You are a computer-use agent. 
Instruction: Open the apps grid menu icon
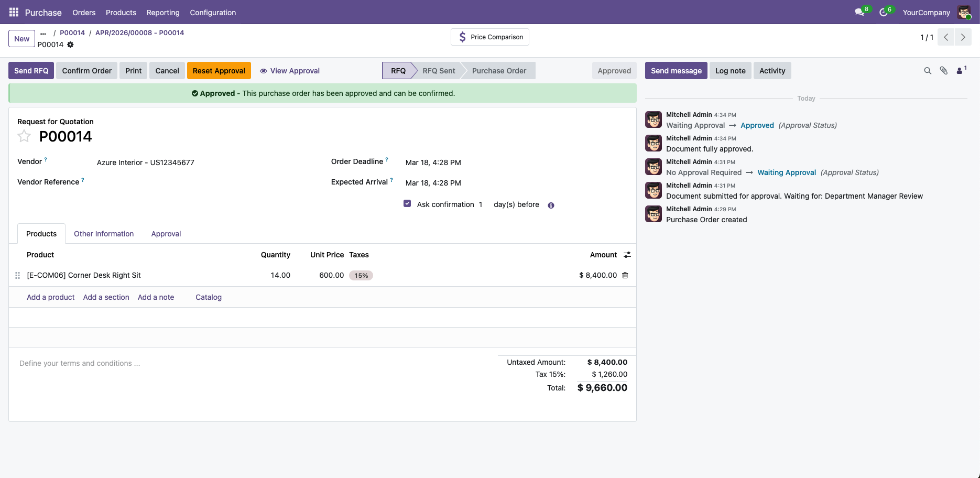[14, 12]
